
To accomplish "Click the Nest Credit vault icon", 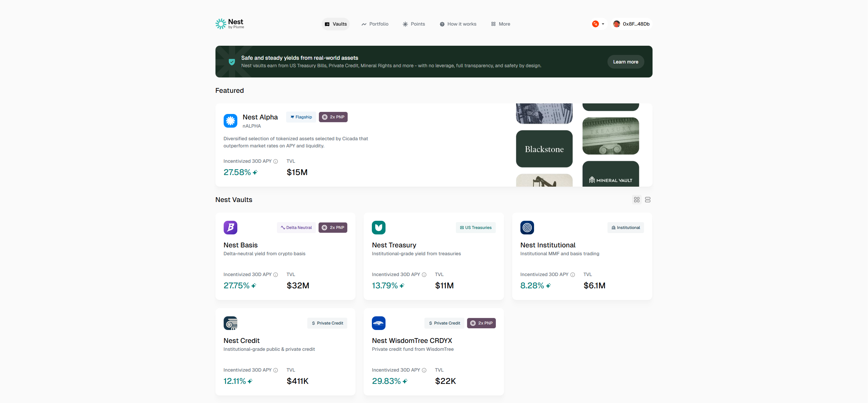I will tap(230, 323).
